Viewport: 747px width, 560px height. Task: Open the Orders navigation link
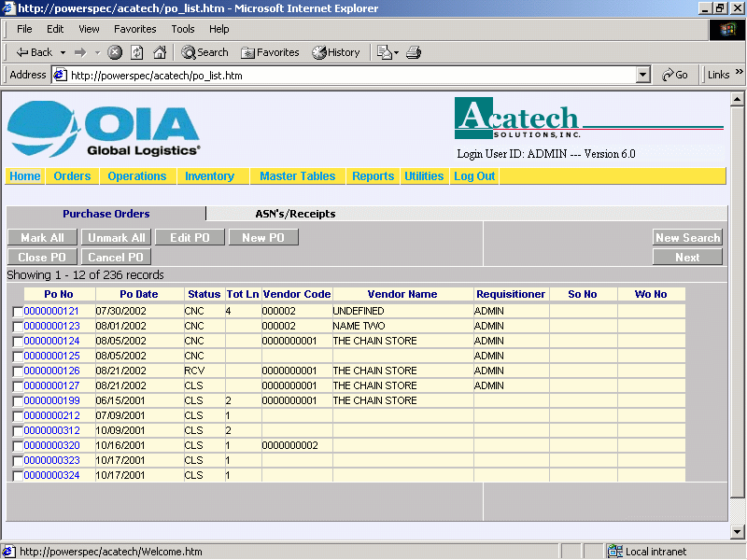coord(72,176)
